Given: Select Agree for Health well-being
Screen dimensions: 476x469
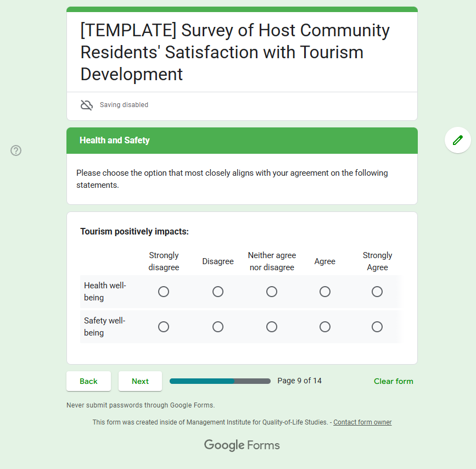Looking at the screenshot, I should point(325,292).
